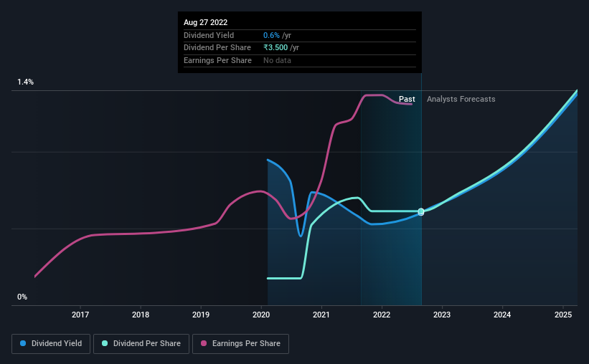Click the highlighted data point marker on the chart
This screenshot has height=364, width=589.
point(421,211)
